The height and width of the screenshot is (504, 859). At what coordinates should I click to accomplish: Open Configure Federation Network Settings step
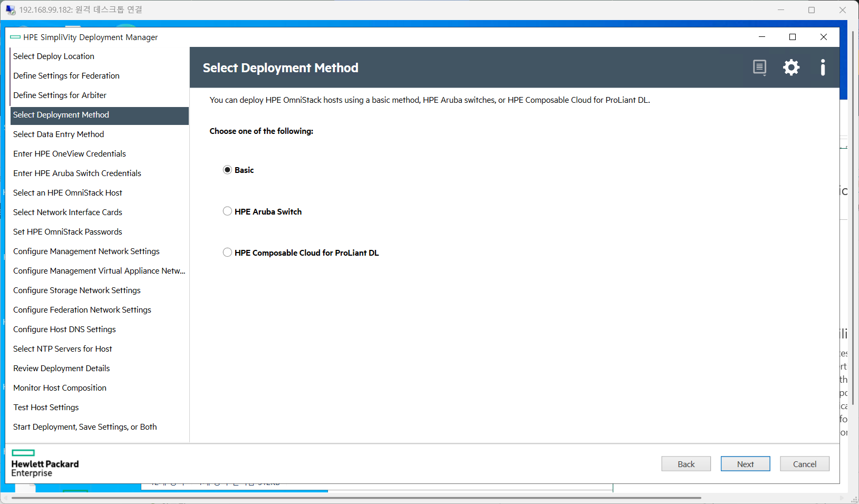coord(100,310)
